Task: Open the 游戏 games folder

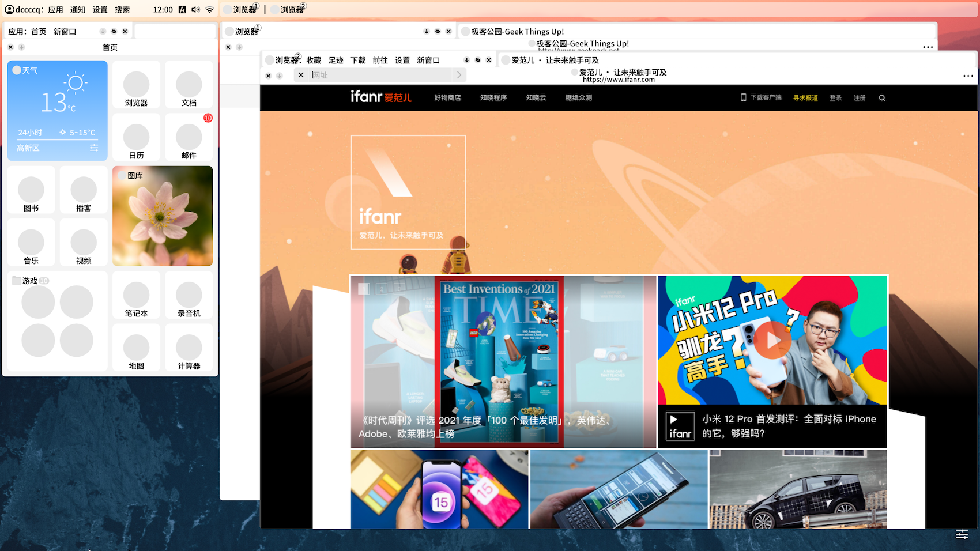Action: coord(58,321)
